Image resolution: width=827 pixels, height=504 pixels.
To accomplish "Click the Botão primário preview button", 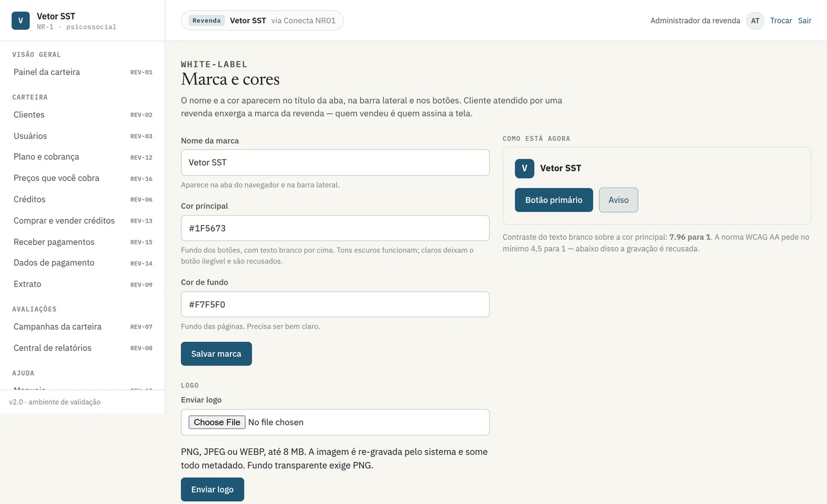I will (x=554, y=200).
